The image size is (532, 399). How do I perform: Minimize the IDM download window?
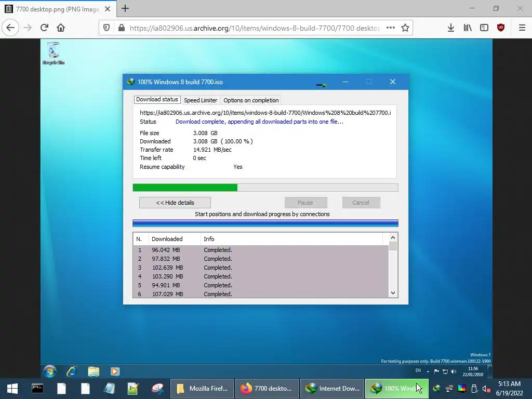tap(345, 82)
